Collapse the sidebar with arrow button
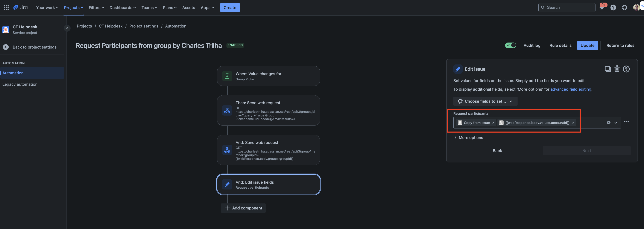Image resolution: width=644 pixels, height=229 pixels. 67,28
